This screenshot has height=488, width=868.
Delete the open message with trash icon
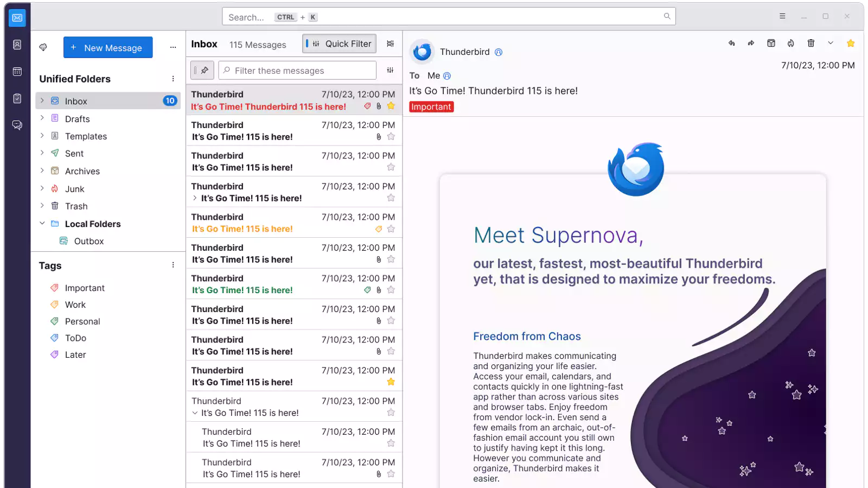coord(811,43)
